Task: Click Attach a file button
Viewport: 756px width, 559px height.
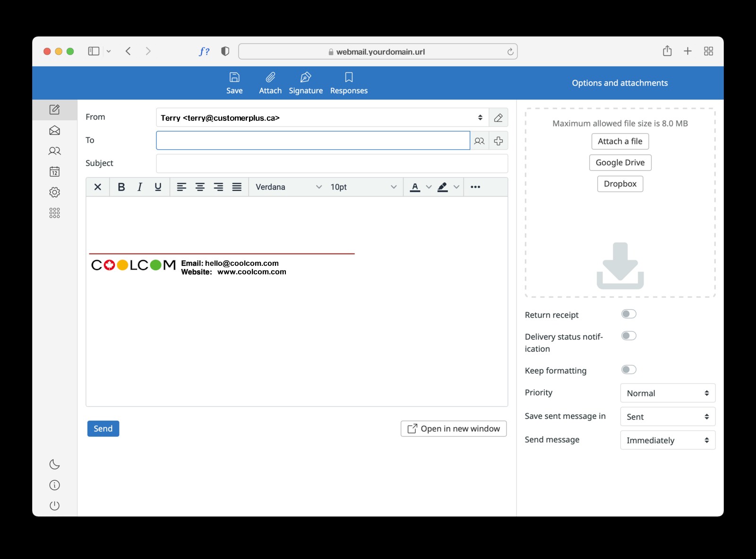Action: click(x=620, y=141)
